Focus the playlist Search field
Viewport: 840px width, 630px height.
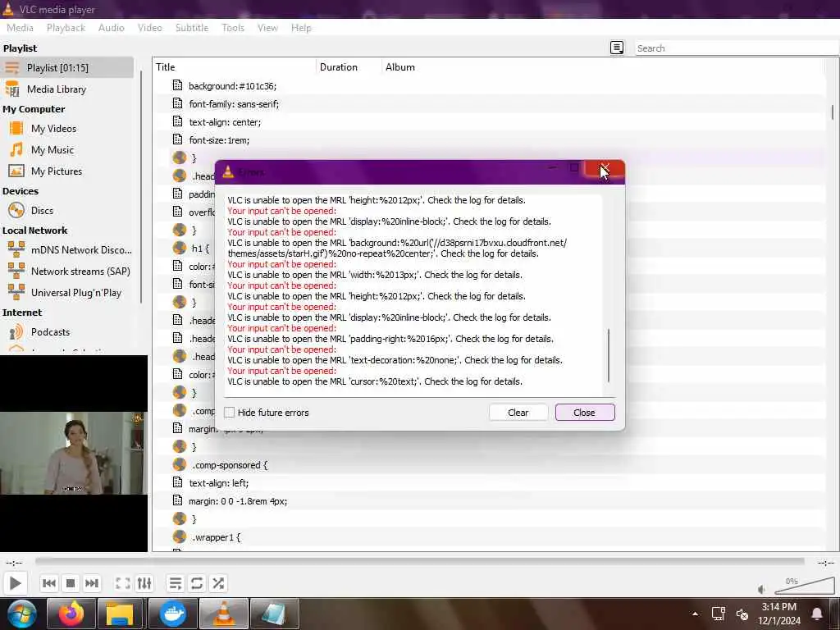click(736, 48)
